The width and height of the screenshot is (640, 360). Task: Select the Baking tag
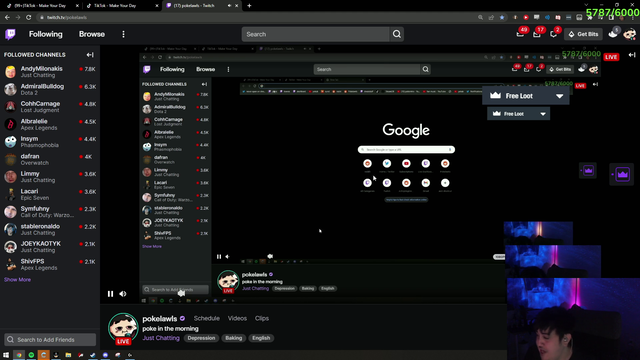[x=233, y=338]
